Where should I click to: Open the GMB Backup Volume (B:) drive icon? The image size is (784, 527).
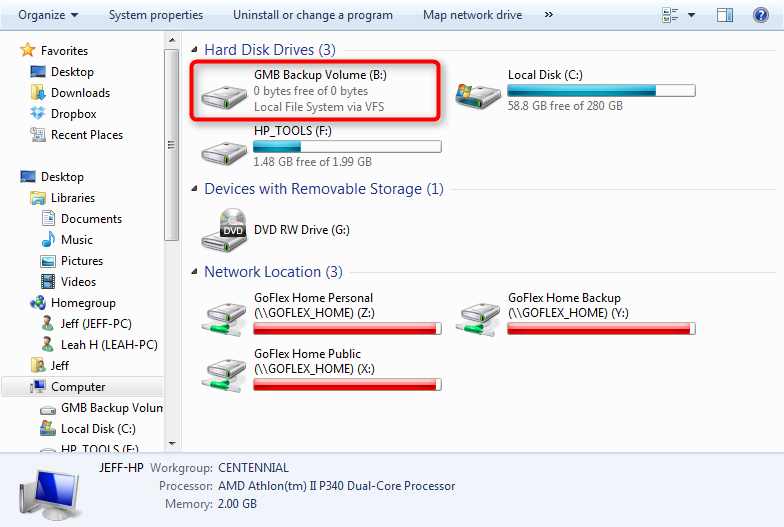(x=224, y=97)
